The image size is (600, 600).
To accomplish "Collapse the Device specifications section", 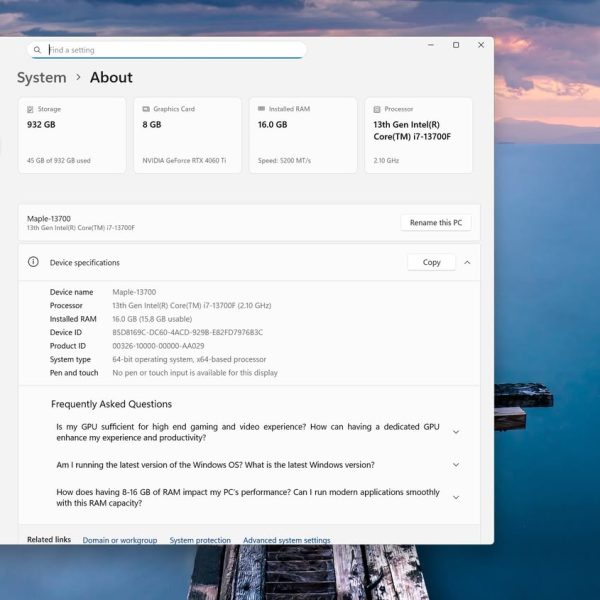I will [467, 262].
